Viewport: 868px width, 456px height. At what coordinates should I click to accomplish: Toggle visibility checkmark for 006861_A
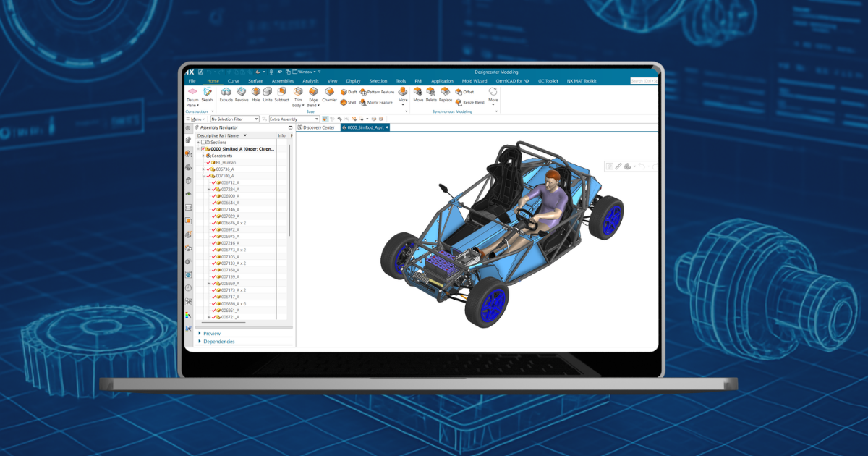click(214, 311)
